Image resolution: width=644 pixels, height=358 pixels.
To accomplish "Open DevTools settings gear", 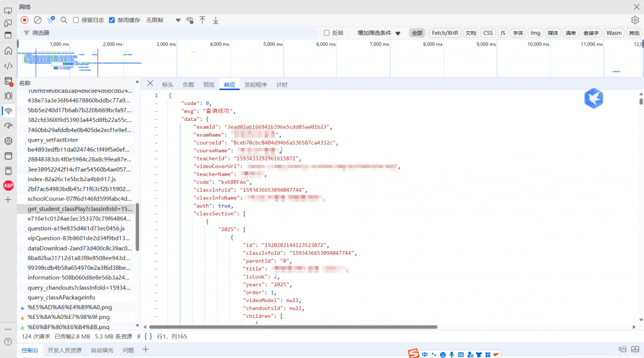I will [x=635, y=20].
